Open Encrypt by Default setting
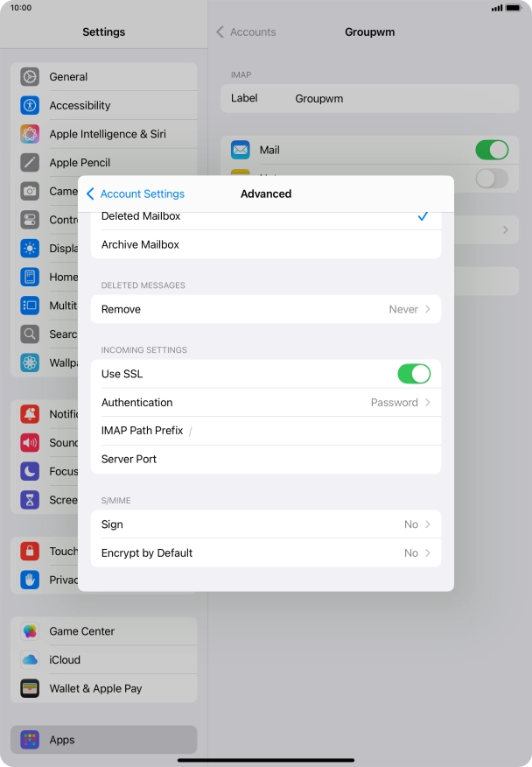This screenshot has width=532, height=767. [265, 553]
